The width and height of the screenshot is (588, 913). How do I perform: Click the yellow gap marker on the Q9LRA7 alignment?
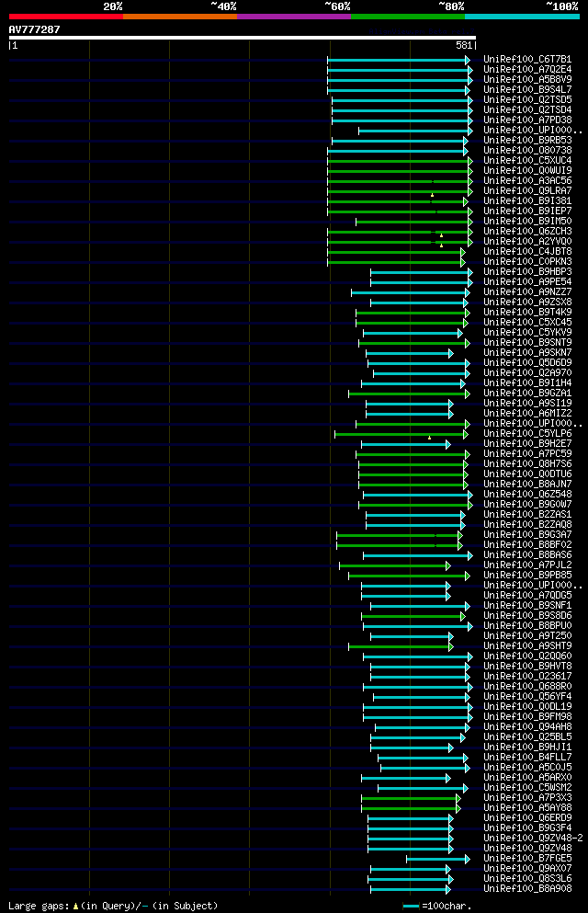[432, 195]
